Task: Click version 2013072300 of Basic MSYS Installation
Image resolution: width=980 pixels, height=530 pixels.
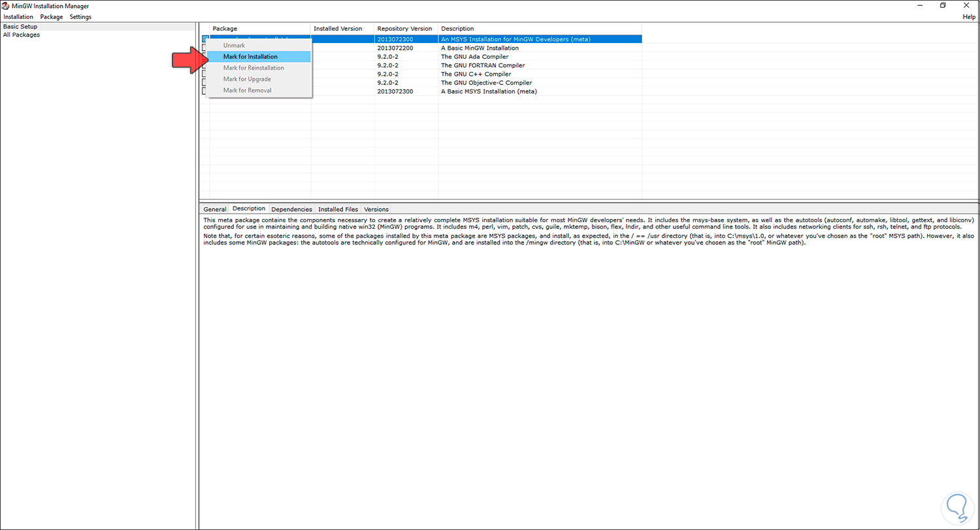Action: pyautogui.click(x=395, y=91)
